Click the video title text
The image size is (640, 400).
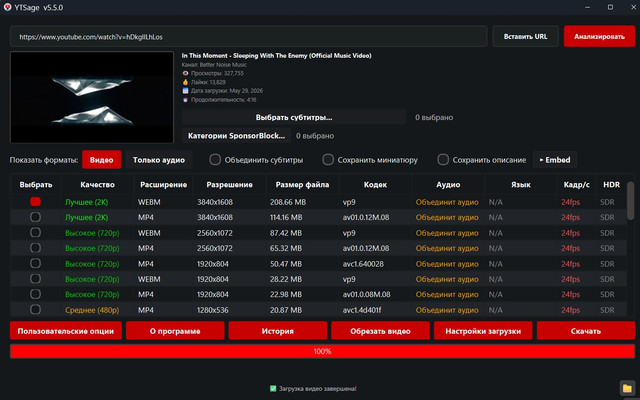click(x=277, y=56)
